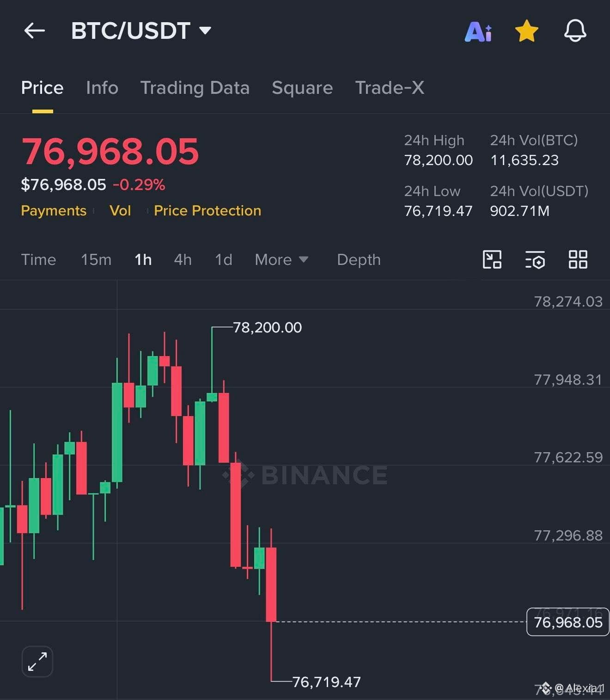Tap the Payments link
This screenshot has height=700, width=610.
tap(54, 211)
